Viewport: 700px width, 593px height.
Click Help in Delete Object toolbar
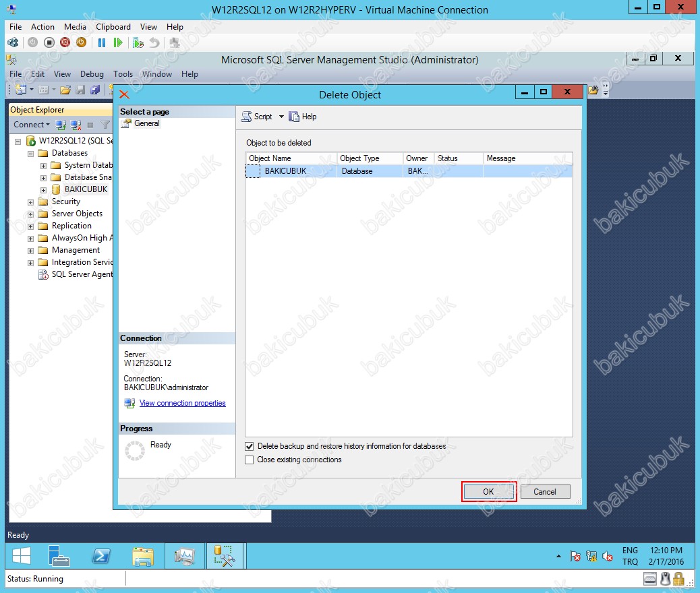click(x=303, y=117)
